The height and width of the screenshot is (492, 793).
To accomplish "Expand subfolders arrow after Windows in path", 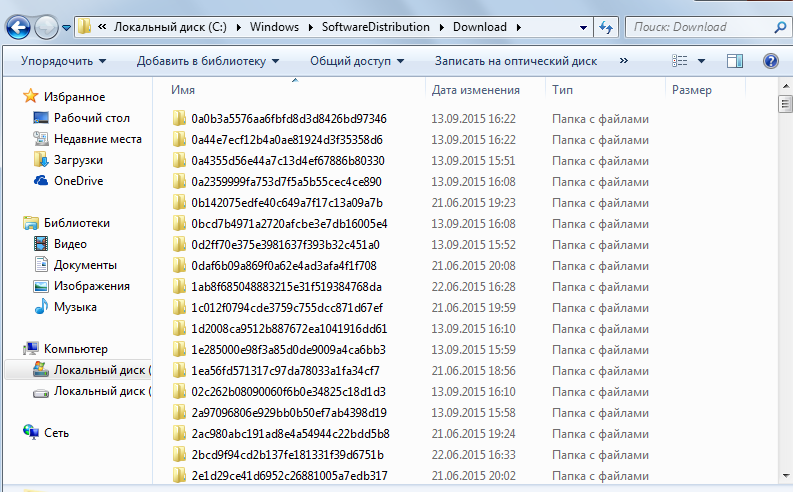I will coord(311,28).
